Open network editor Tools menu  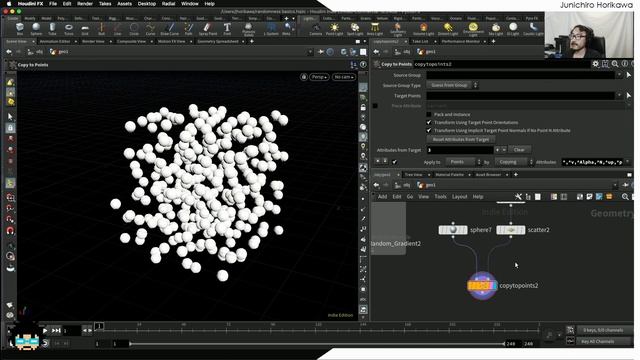pyautogui.click(x=440, y=197)
